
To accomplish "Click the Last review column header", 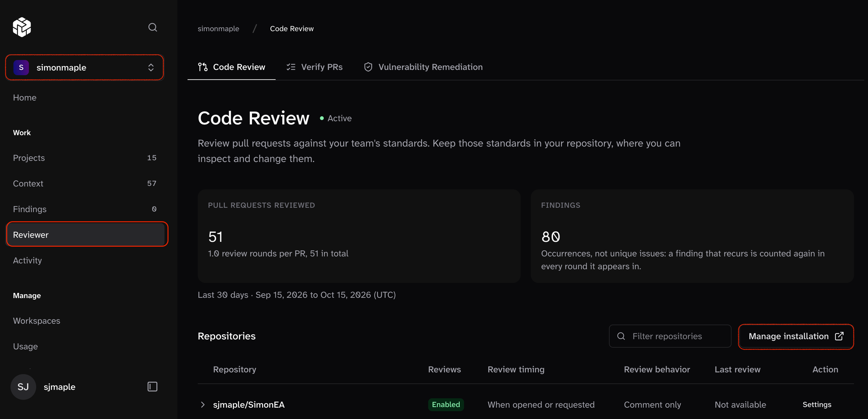I will pyautogui.click(x=737, y=369).
